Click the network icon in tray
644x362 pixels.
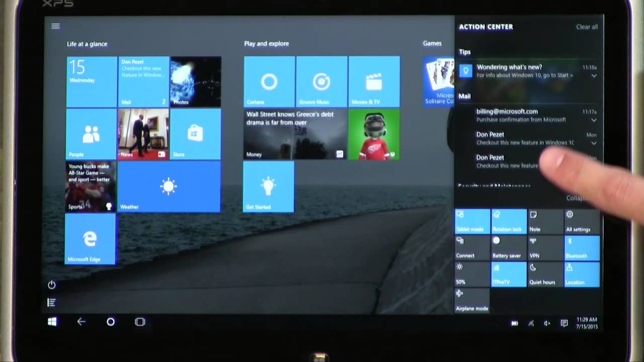531,323
